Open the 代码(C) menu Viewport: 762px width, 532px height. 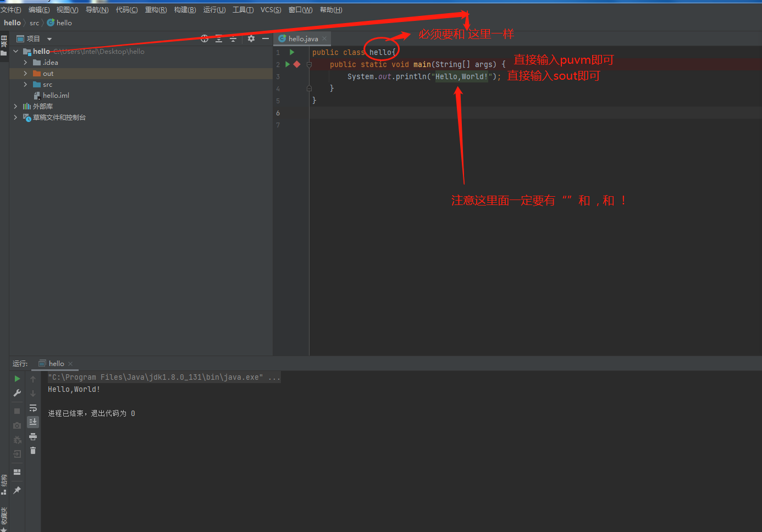[x=127, y=10]
